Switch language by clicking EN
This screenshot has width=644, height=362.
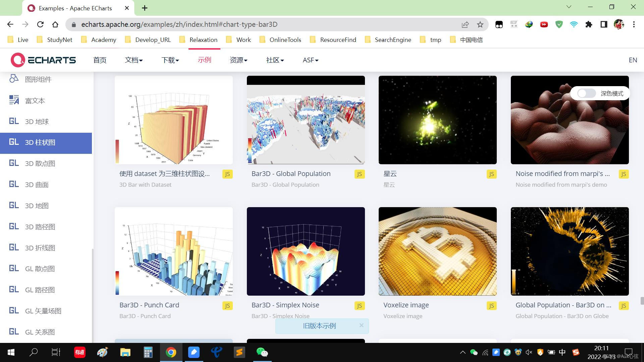(x=633, y=60)
